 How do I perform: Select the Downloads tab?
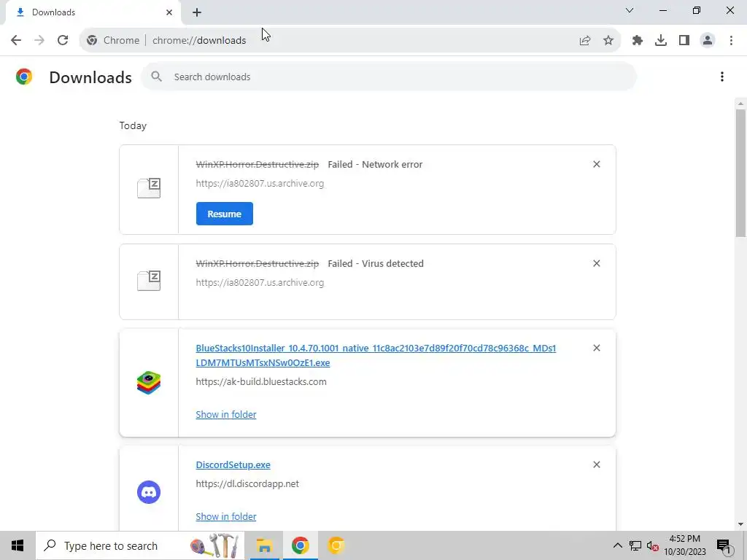(93, 12)
